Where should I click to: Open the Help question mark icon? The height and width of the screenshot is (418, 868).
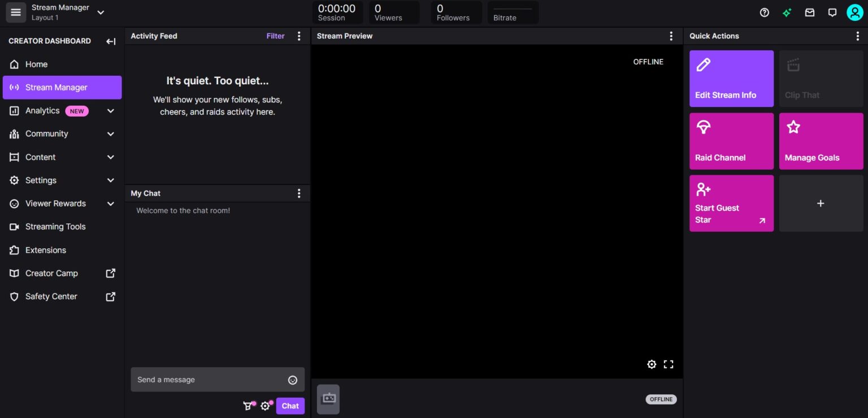click(765, 12)
